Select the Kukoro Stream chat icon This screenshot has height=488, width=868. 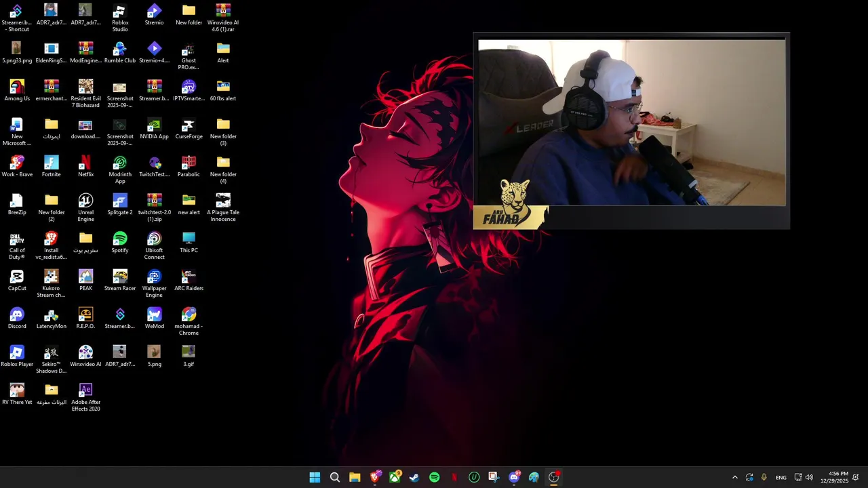(x=51, y=283)
